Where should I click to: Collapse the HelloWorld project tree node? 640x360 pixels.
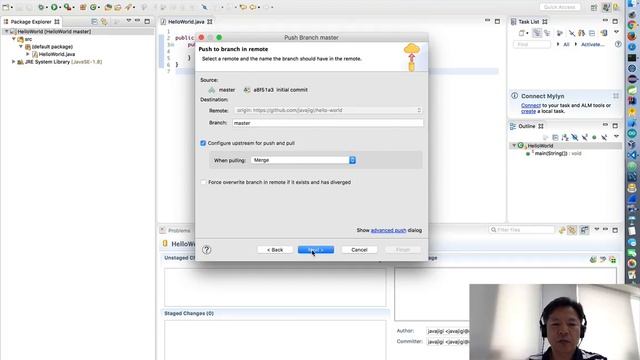pos(7,31)
